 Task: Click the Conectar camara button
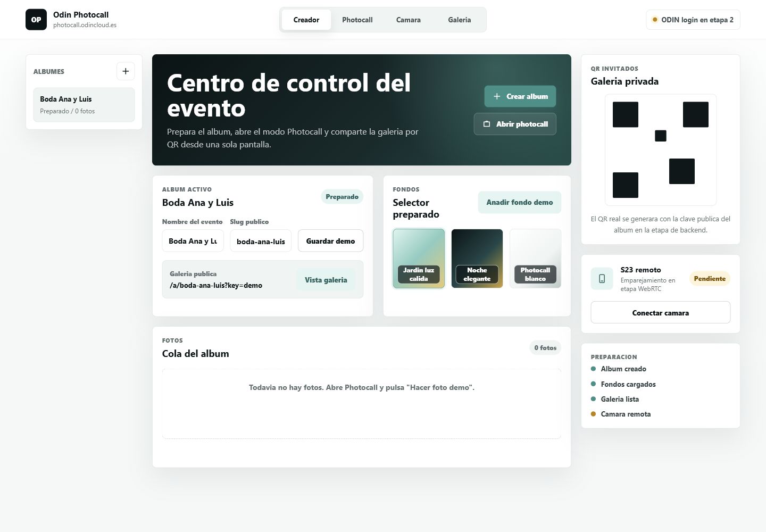(x=661, y=313)
